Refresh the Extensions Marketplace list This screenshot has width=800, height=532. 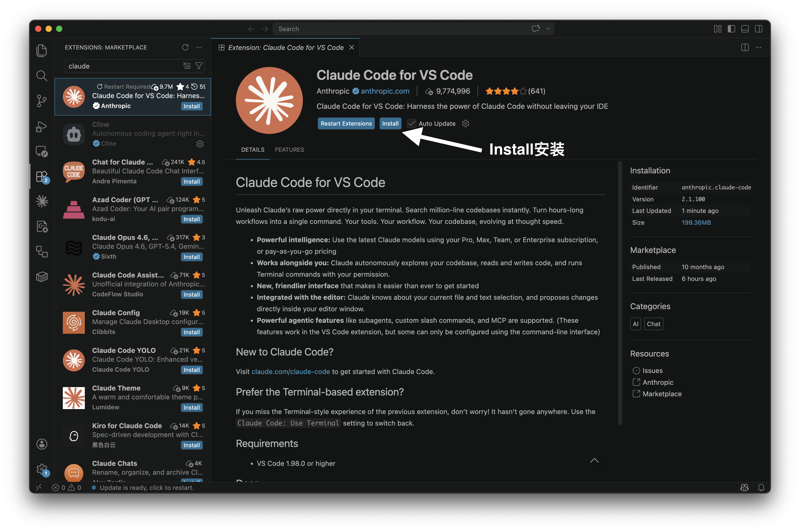(x=185, y=48)
